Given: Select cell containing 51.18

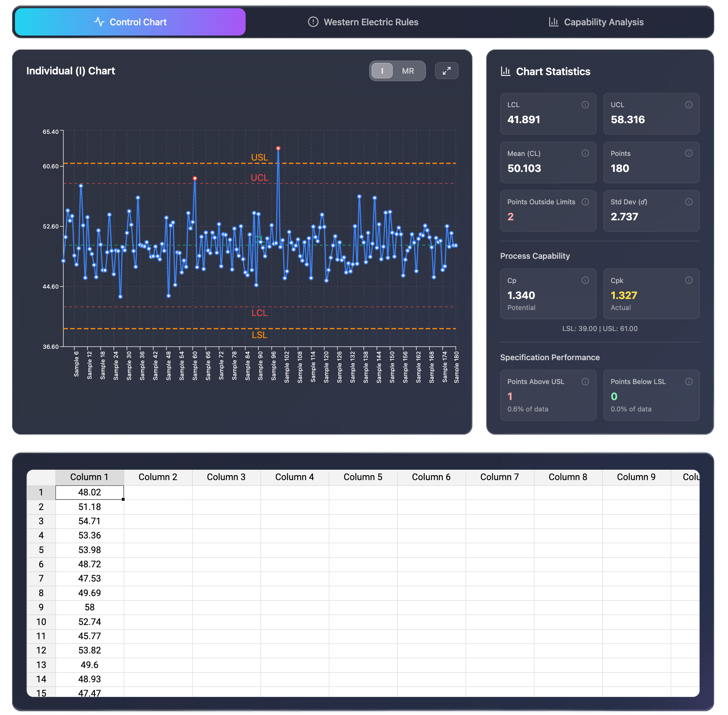Looking at the screenshot, I should tap(89, 507).
